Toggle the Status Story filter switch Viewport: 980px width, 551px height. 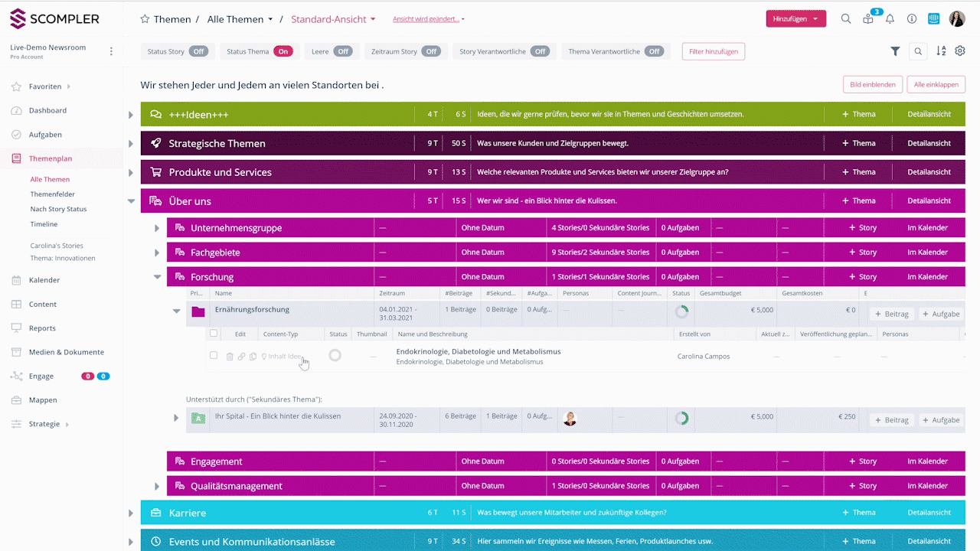tap(198, 51)
